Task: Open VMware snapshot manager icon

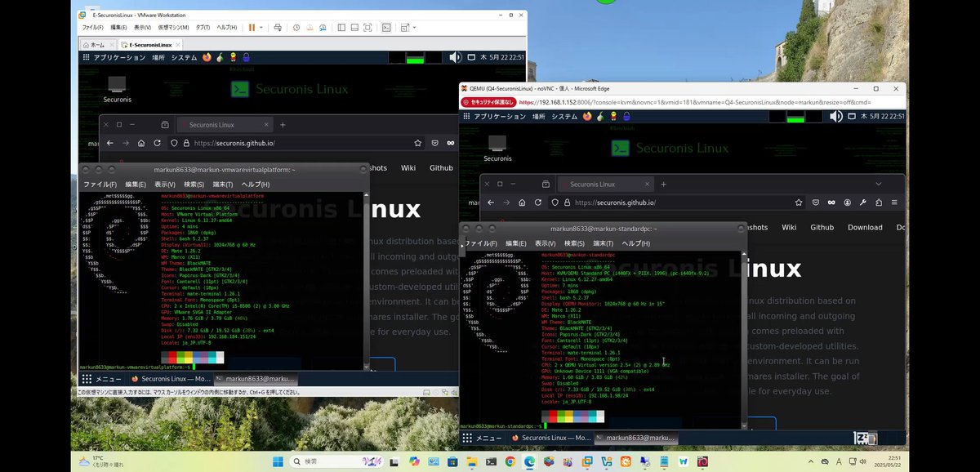Action: (324, 27)
